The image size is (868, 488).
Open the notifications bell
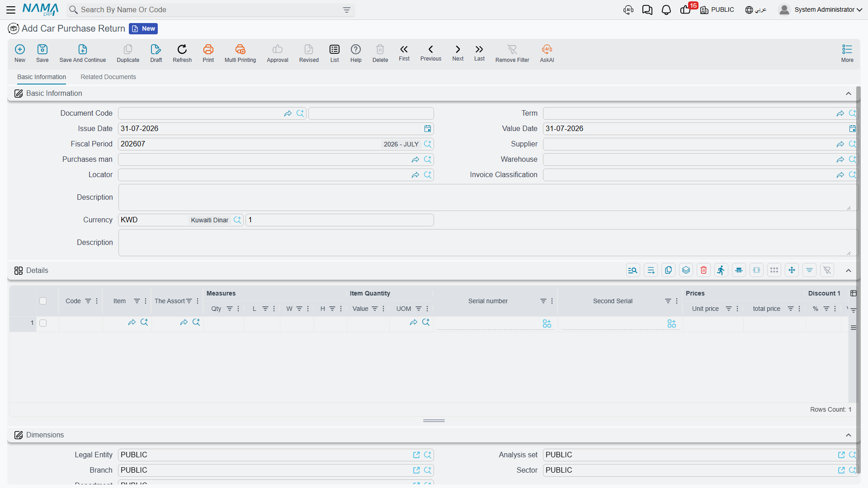[666, 10]
